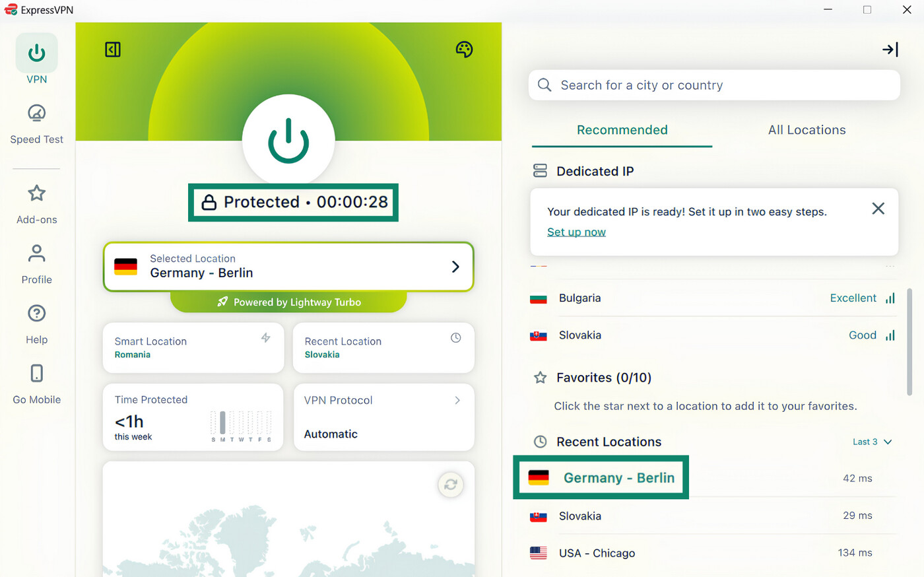Screen dimensions: 924x577
Task: Open the Time Protected card
Action: pyautogui.click(x=193, y=418)
